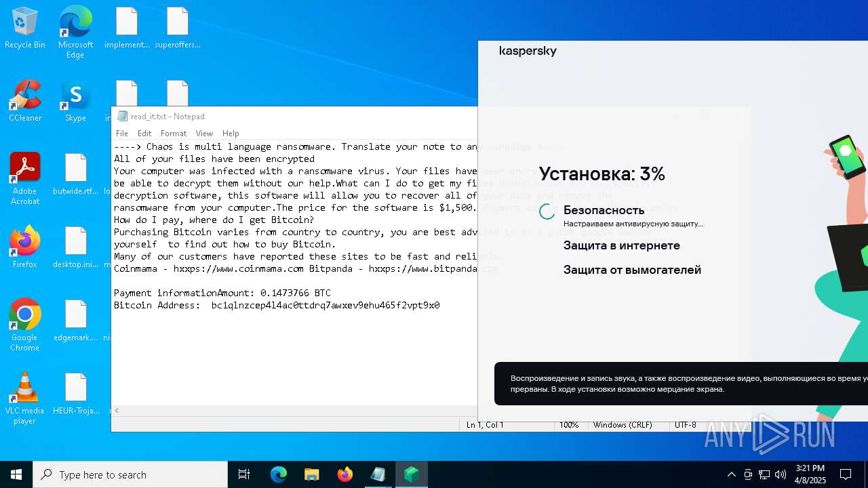The image size is (868, 488).
Task: Open the Recycle Bin desktop icon
Action: click(x=25, y=28)
